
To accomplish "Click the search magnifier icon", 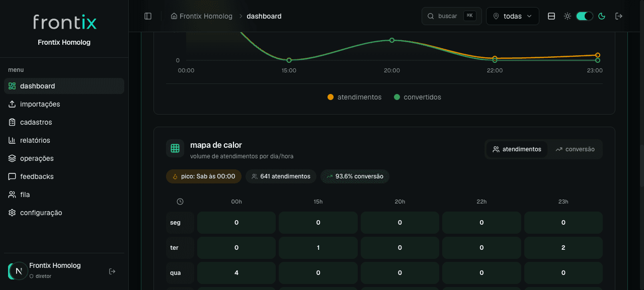I will click(431, 16).
